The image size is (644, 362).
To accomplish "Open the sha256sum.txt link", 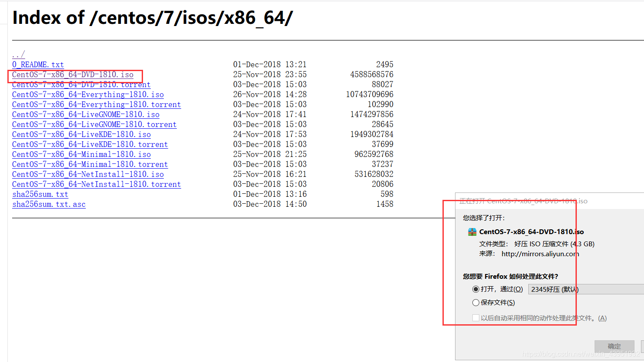I will point(40,194).
